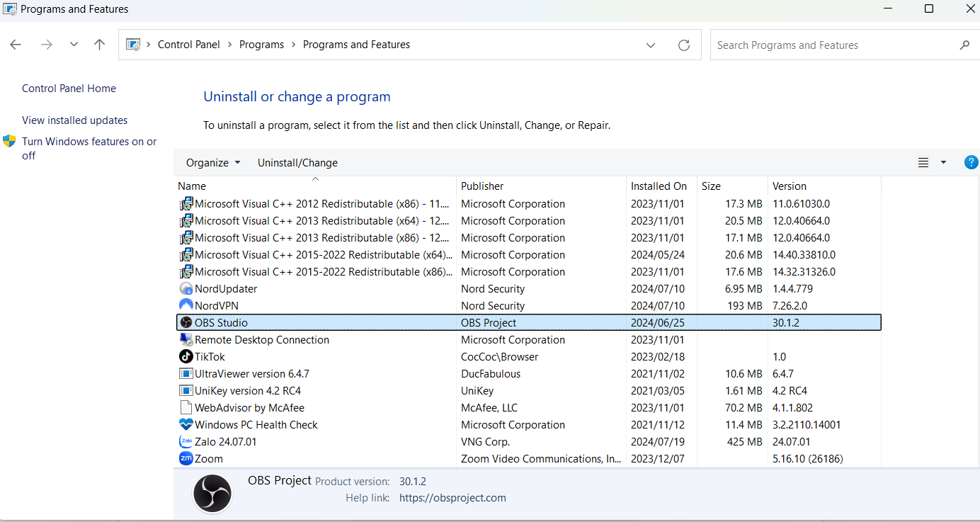Open View installed updates link

click(x=75, y=120)
